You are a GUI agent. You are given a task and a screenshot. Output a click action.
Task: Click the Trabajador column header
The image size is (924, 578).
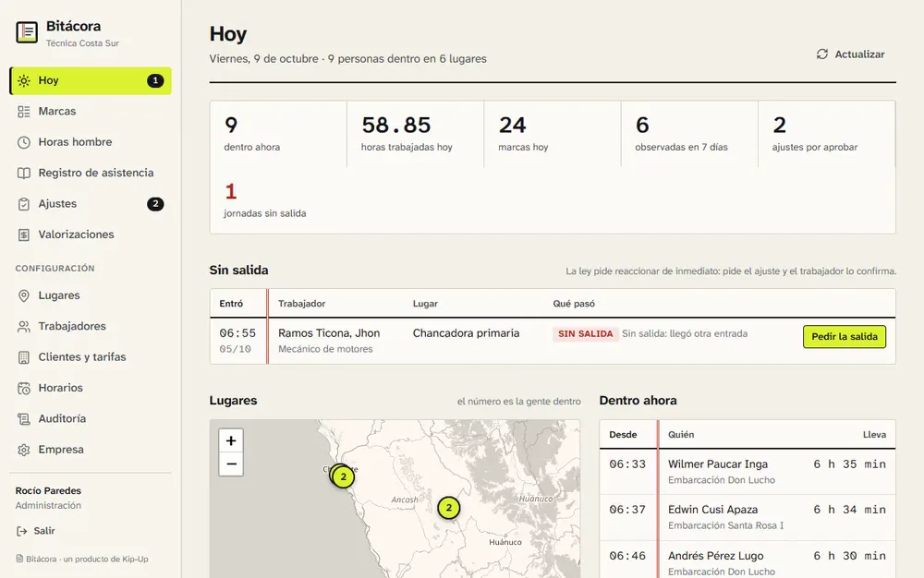(x=302, y=304)
